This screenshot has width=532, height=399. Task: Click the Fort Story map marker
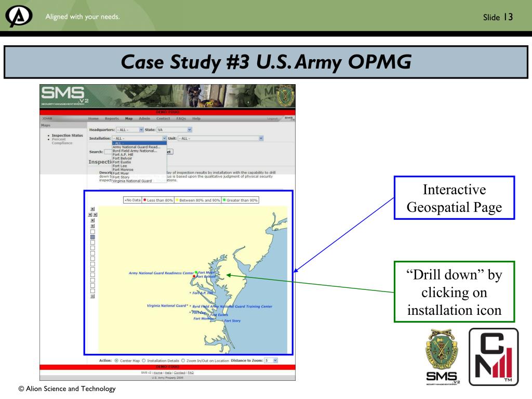[222, 320]
